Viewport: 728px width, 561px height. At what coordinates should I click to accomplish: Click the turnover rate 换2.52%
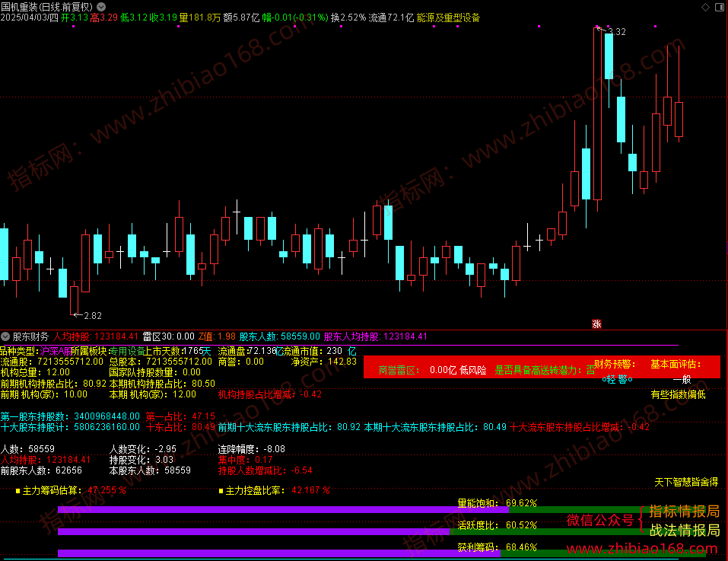pyautogui.click(x=348, y=18)
